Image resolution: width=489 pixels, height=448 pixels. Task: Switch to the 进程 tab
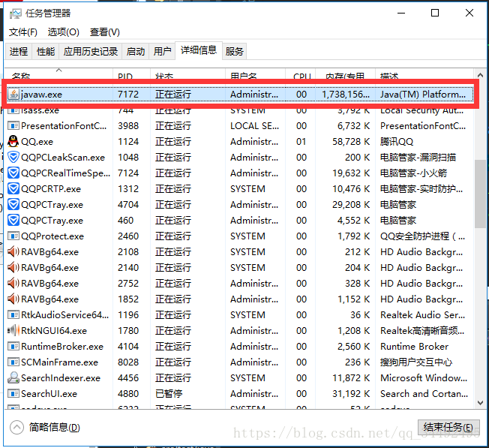tap(19, 51)
